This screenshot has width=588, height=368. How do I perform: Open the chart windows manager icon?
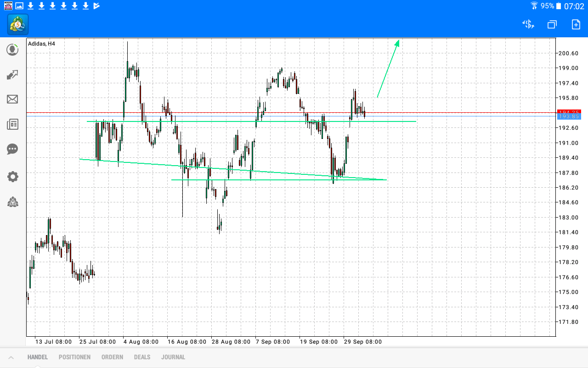click(552, 24)
